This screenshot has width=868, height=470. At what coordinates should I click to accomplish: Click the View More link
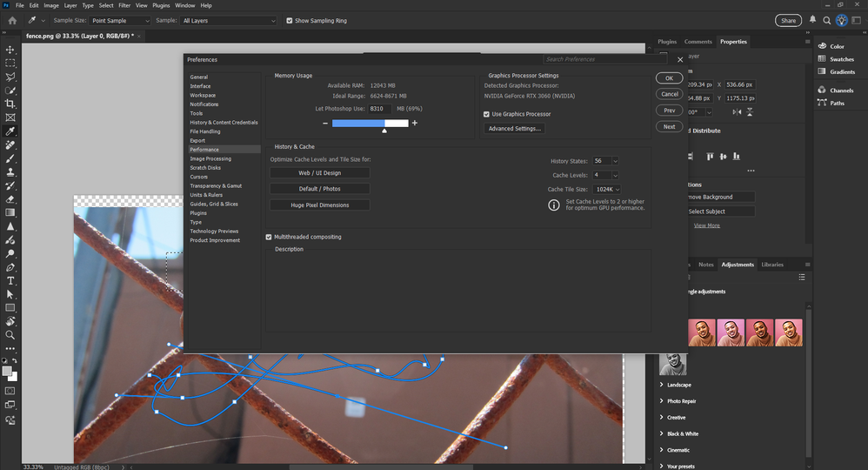point(707,225)
